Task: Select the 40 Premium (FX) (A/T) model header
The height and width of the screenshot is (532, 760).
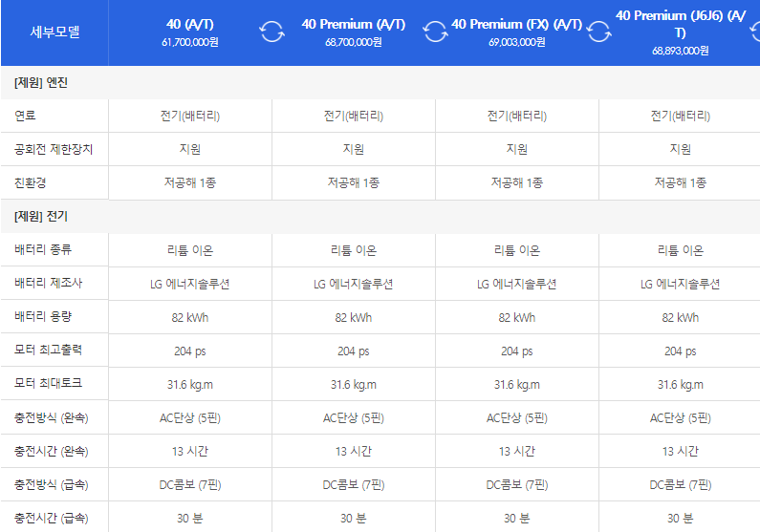Action: (x=516, y=24)
